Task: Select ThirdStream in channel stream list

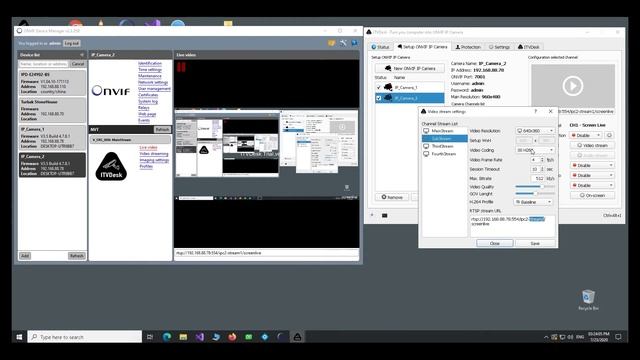Action: point(442,146)
